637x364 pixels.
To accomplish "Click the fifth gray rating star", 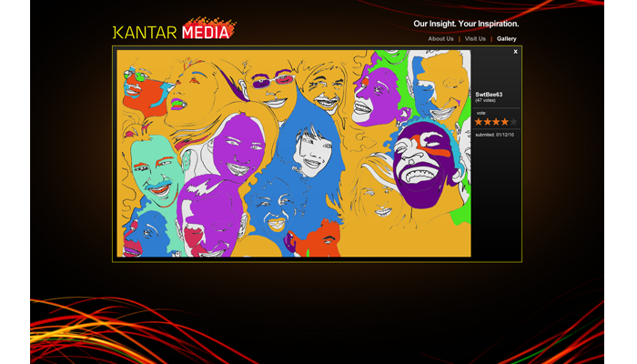I will [x=513, y=122].
